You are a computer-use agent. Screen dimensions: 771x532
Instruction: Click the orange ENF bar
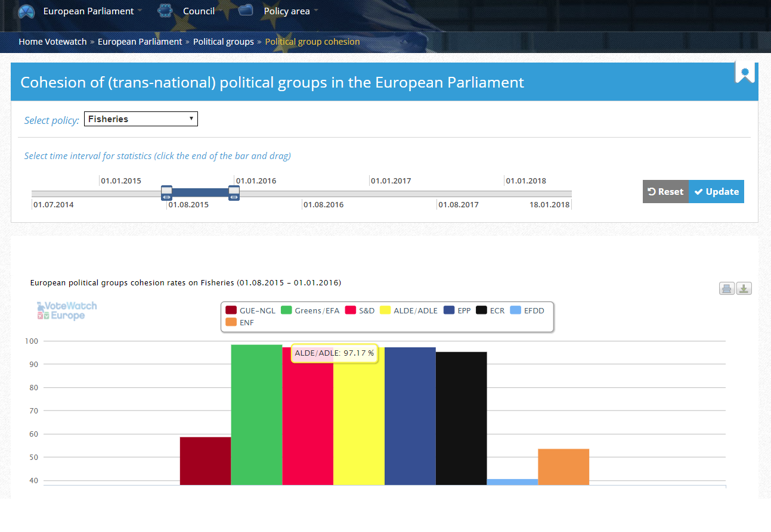[563, 466]
